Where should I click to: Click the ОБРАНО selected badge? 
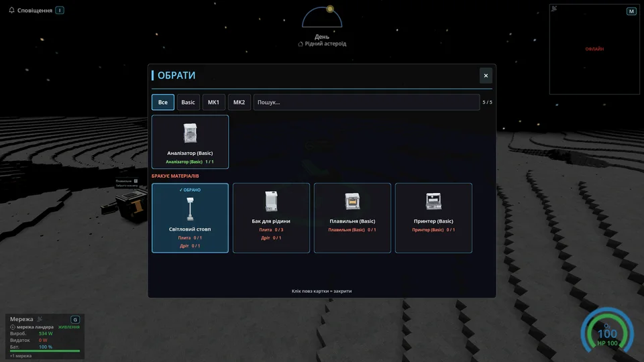pos(190,190)
